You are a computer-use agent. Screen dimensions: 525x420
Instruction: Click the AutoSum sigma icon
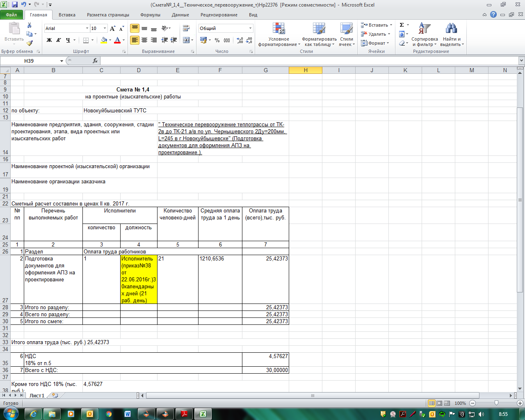[x=402, y=25]
